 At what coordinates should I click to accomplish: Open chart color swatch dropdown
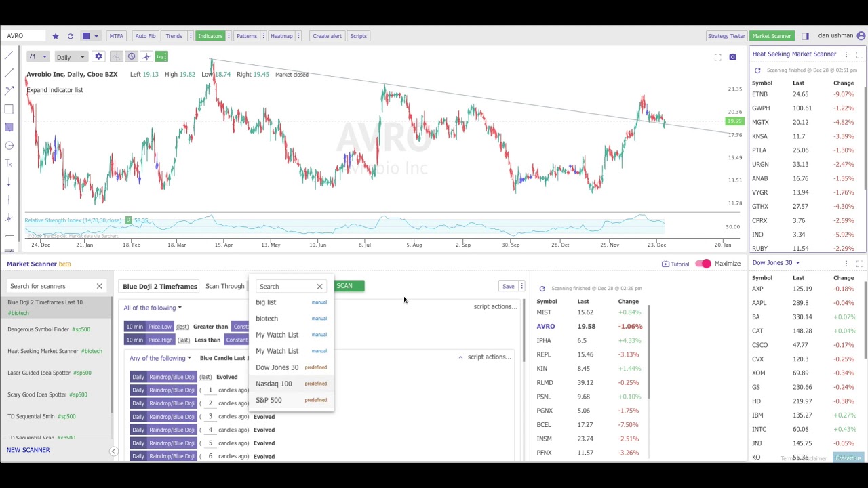point(90,36)
